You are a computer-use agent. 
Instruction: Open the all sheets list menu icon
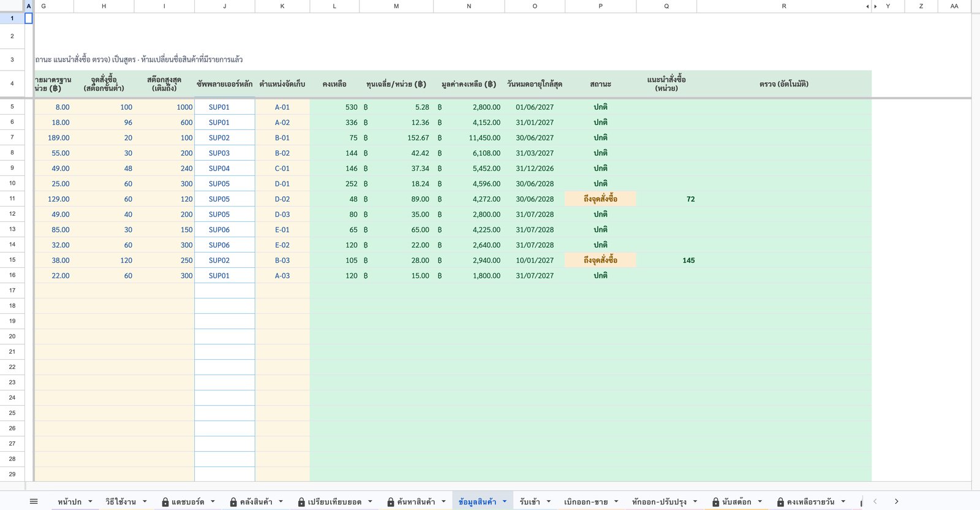coord(34,501)
